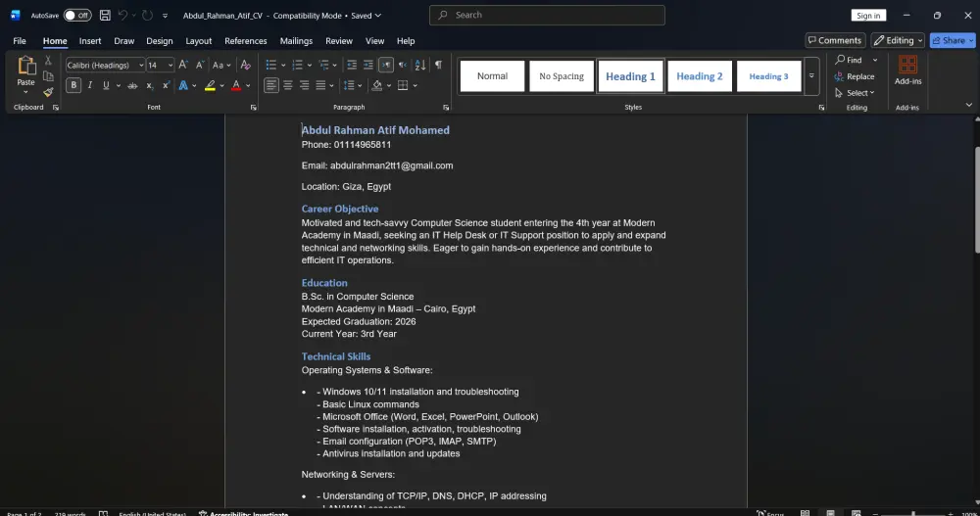
Task: Toggle Bold formatting
Action: (73, 85)
